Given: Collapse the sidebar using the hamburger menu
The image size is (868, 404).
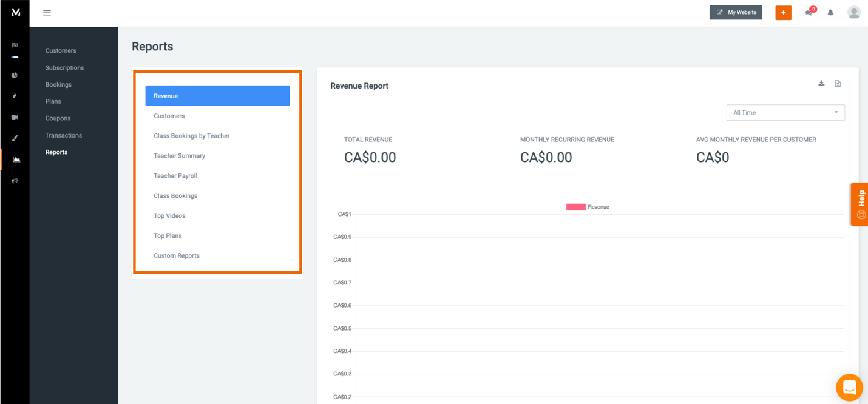Looking at the screenshot, I should [47, 12].
